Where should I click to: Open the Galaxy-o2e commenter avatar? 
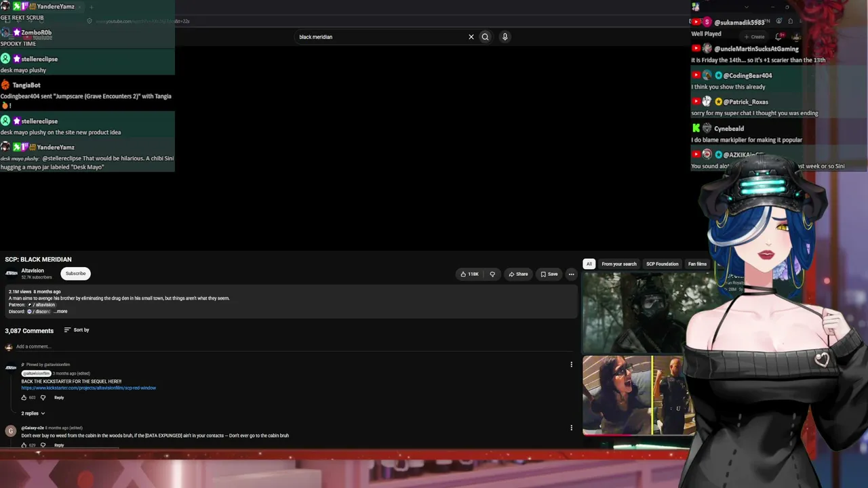coord(10,431)
